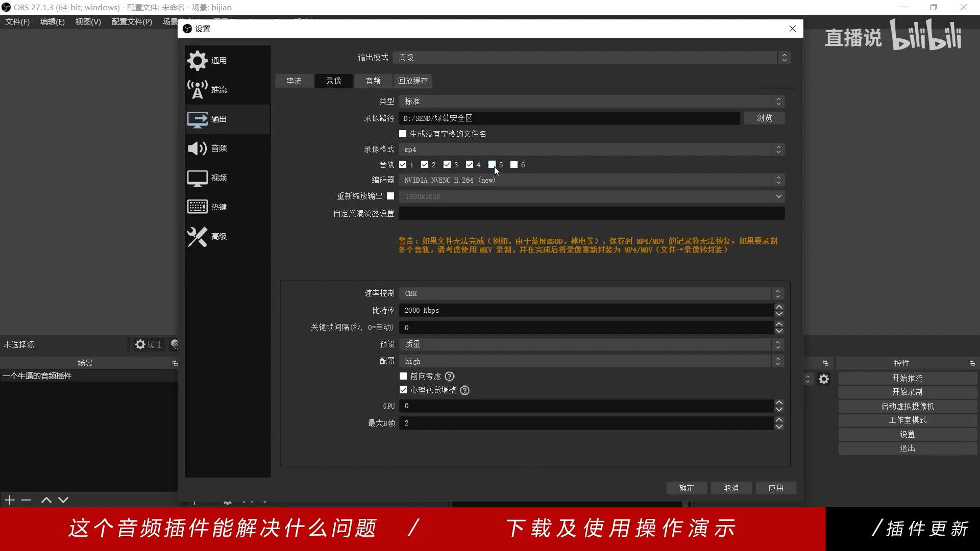Click 应用 button to apply settings

click(x=776, y=488)
